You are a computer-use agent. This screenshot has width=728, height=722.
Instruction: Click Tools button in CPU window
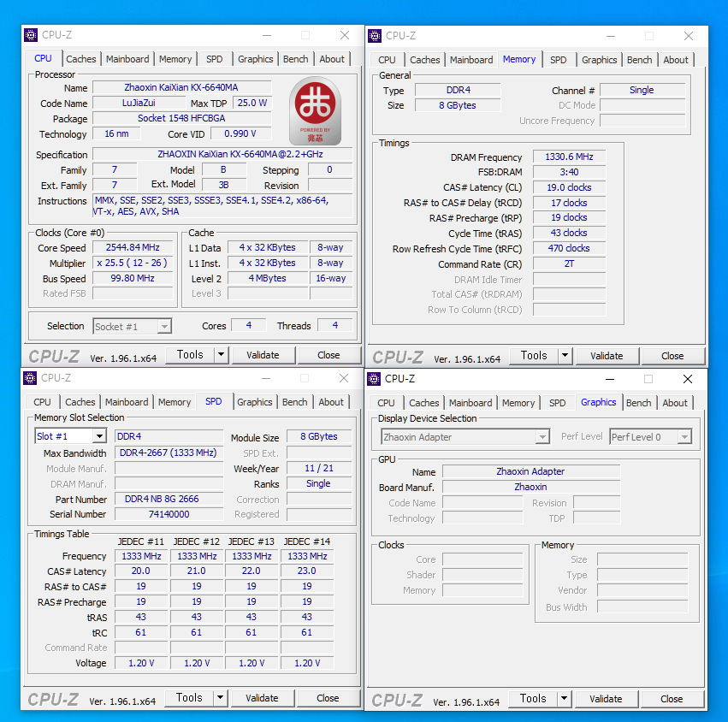pyautogui.click(x=191, y=355)
